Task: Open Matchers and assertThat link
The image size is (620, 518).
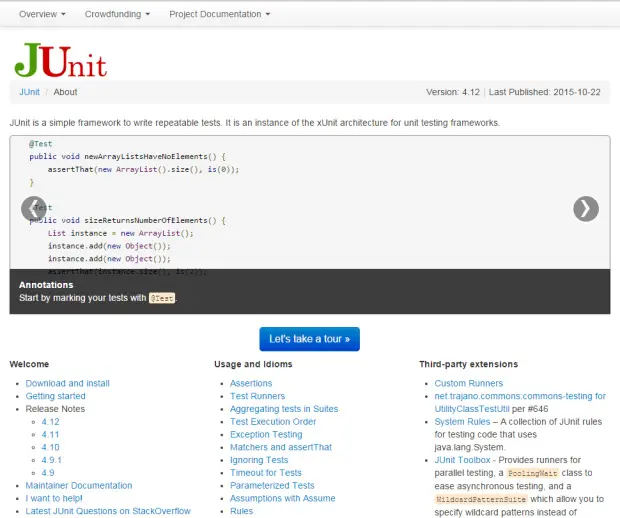Action: tap(281, 447)
